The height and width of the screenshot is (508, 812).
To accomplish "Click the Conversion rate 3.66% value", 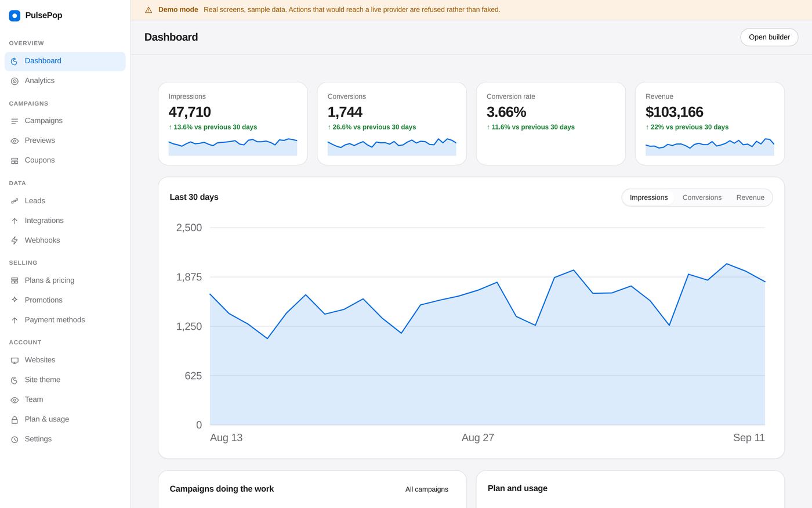I will (506, 112).
